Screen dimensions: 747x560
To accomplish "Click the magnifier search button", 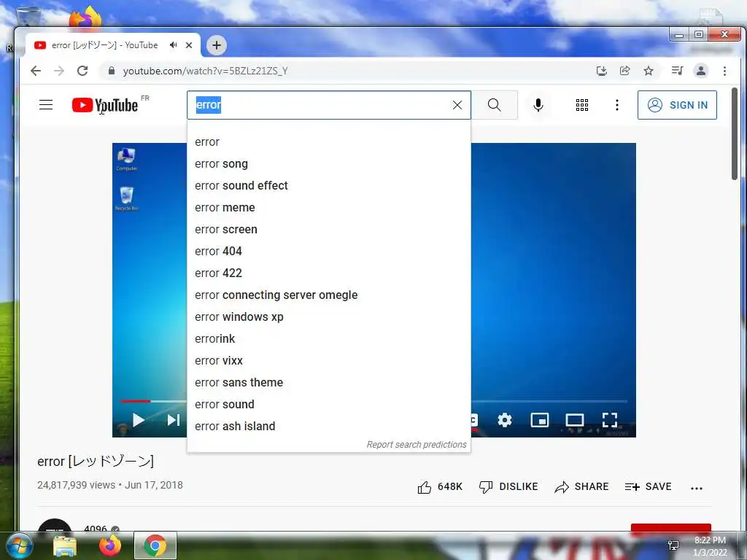I will pyautogui.click(x=495, y=105).
